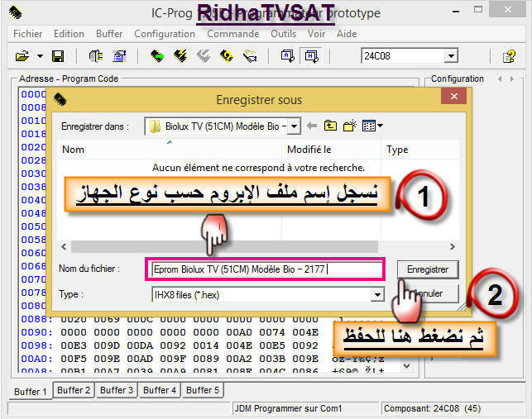
Task: Click the Nom du fichier text field
Action: 265,269
